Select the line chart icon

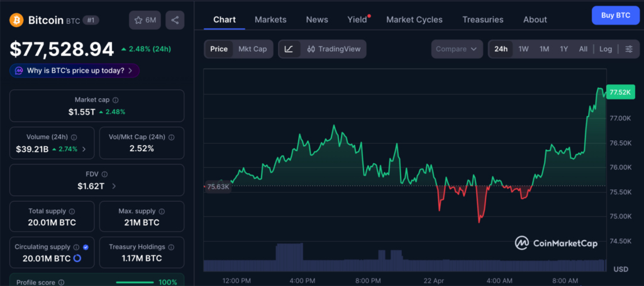point(289,49)
